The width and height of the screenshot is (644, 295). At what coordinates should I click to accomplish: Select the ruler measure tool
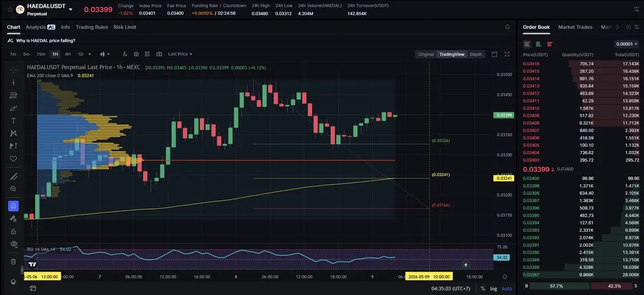point(13,176)
